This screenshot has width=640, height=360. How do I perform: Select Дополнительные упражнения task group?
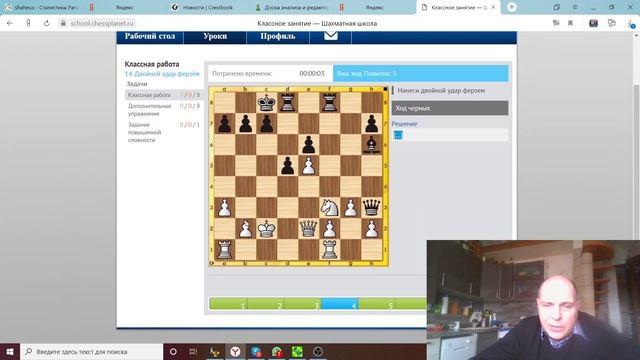(149, 110)
